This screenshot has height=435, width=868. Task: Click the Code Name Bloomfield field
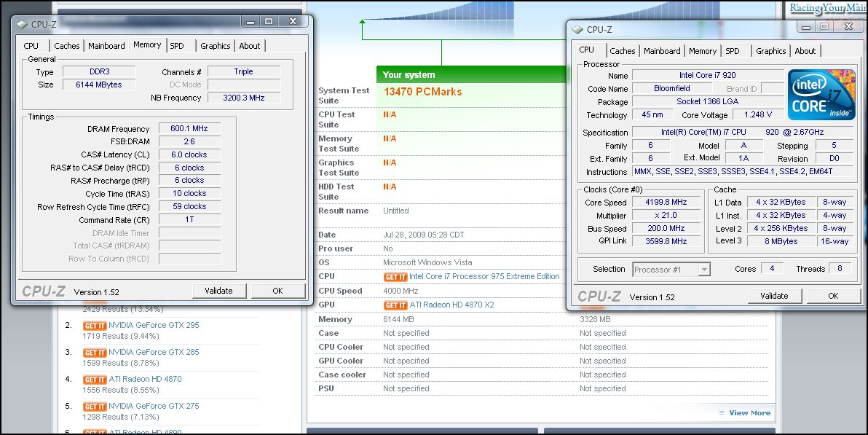672,89
